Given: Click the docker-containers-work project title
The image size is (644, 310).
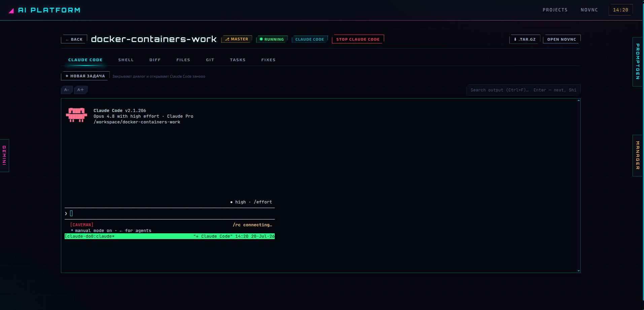Looking at the screenshot, I should 154,39.
